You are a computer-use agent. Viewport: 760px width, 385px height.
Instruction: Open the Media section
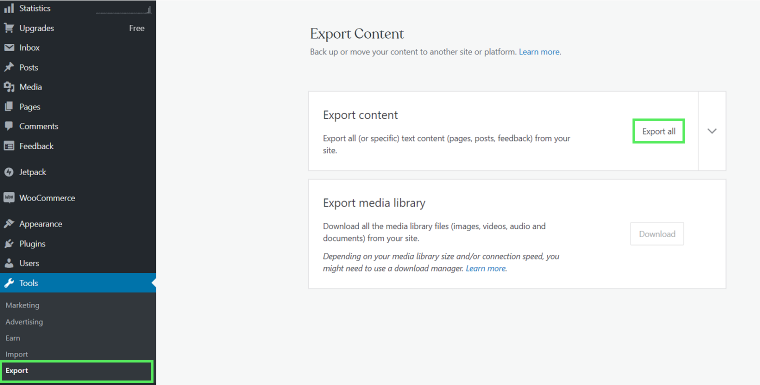point(78,87)
